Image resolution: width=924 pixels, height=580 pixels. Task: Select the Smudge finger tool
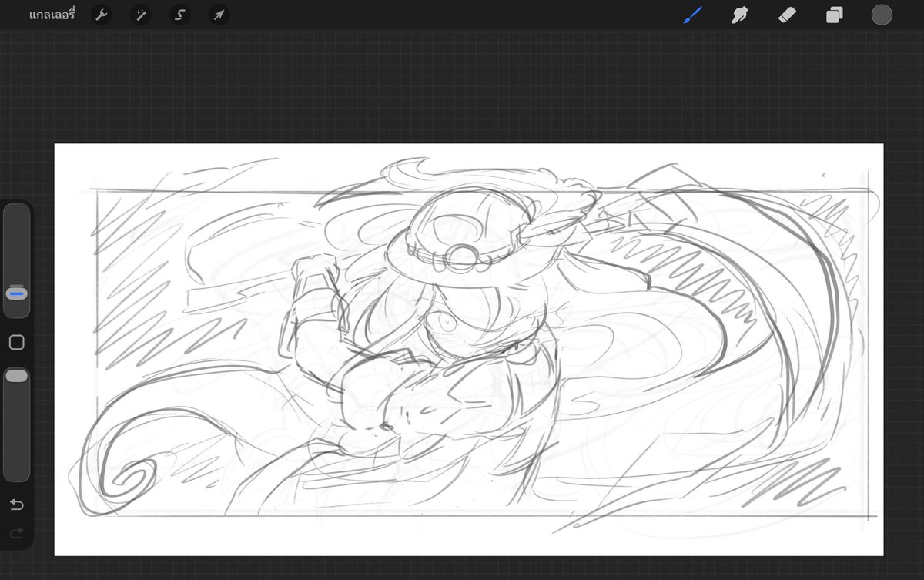tap(740, 15)
